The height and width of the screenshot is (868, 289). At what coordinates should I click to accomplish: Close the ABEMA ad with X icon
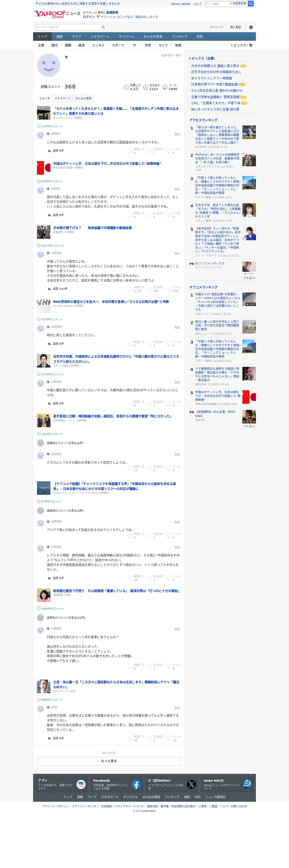[x=254, y=426]
